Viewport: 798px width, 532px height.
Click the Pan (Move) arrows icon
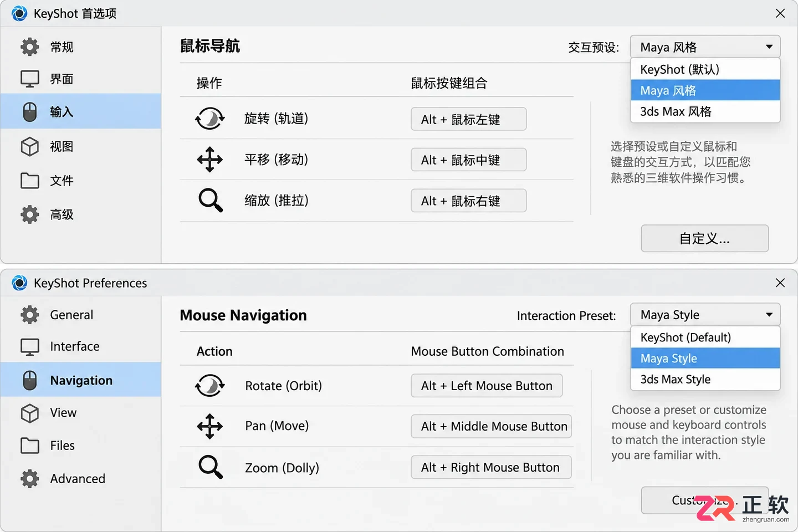[x=210, y=426]
